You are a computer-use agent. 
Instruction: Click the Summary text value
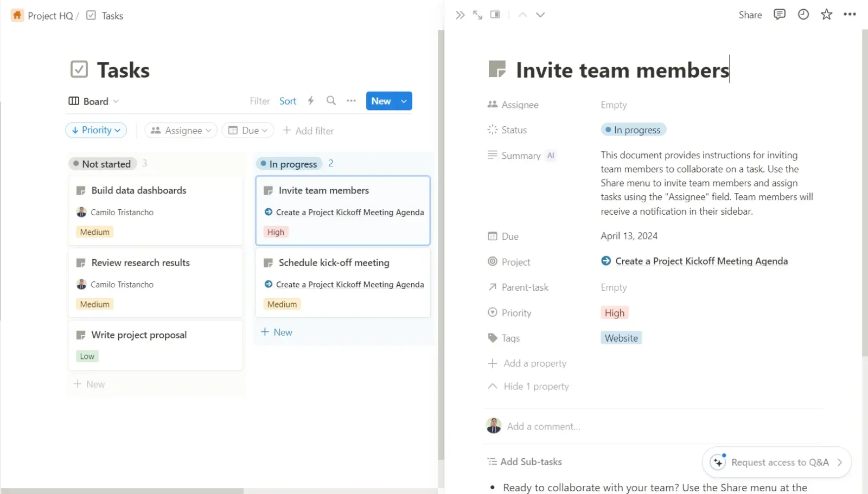pos(707,183)
